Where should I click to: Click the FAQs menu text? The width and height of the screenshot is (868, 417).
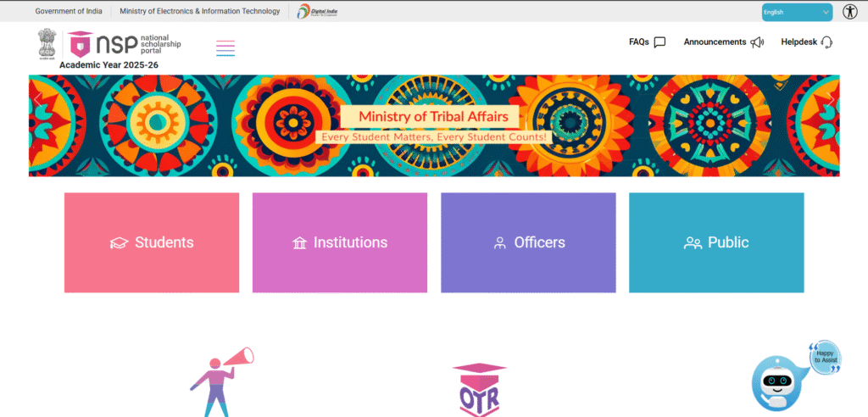click(x=638, y=42)
